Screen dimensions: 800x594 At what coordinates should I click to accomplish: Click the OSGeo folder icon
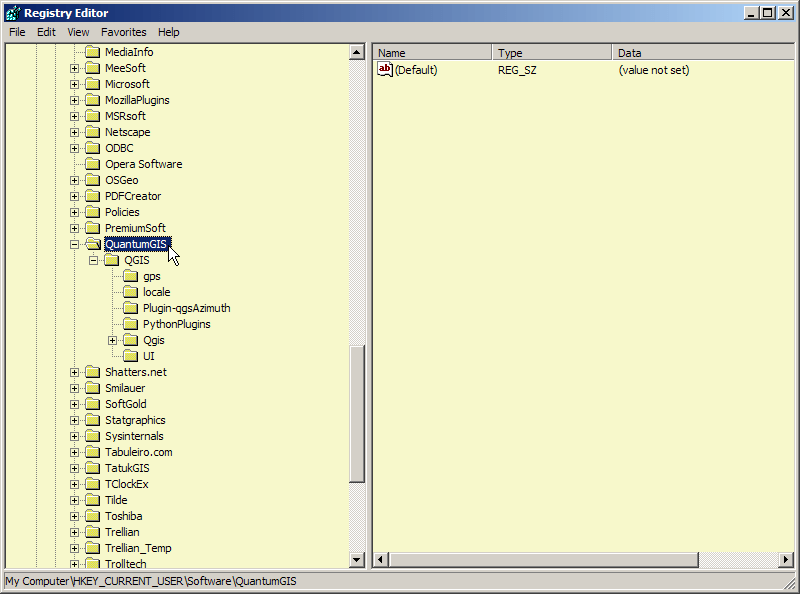click(x=92, y=180)
